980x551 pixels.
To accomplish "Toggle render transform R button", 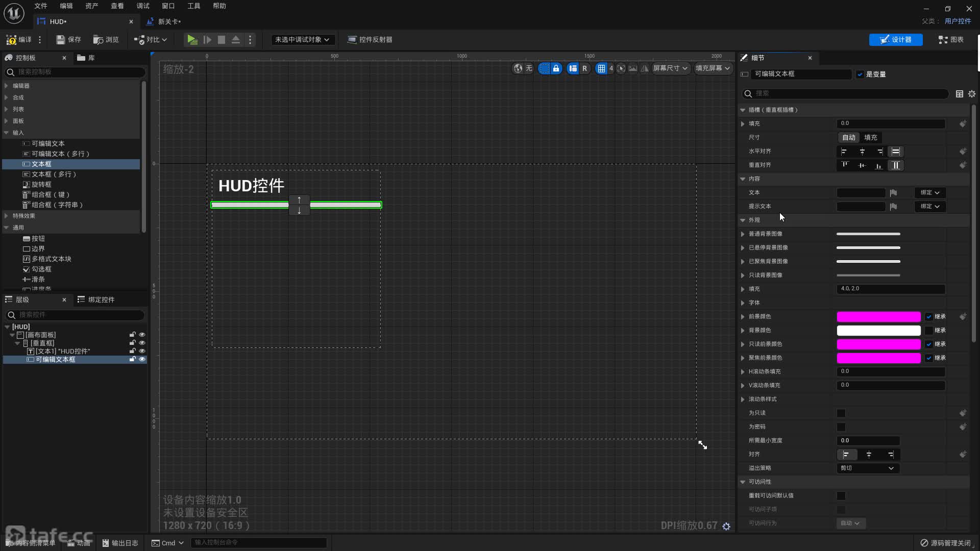I will click(585, 68).
